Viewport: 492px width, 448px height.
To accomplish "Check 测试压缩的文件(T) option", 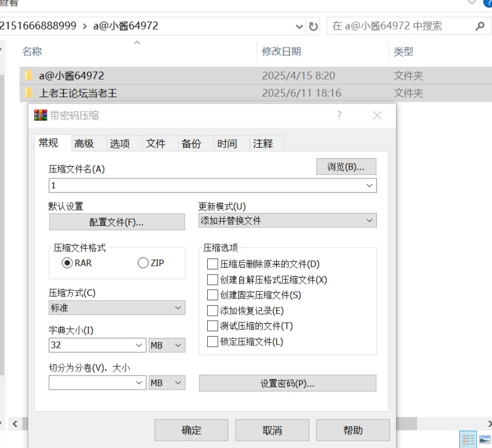I will [x=212, y=326].
